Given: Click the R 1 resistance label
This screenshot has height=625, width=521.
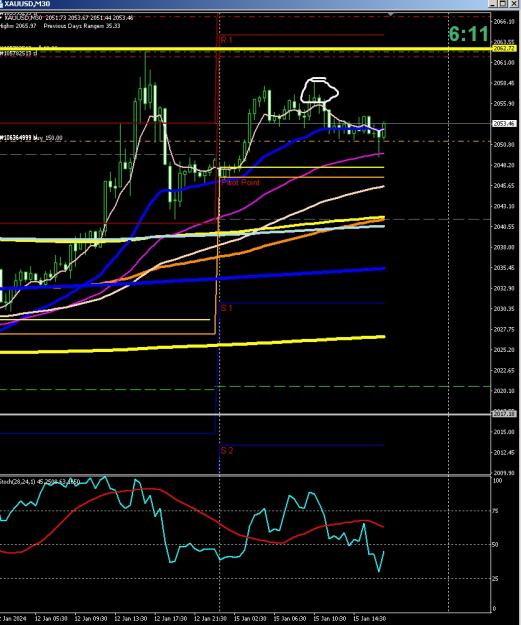Looking at the screenshot, I should (226, 39).
